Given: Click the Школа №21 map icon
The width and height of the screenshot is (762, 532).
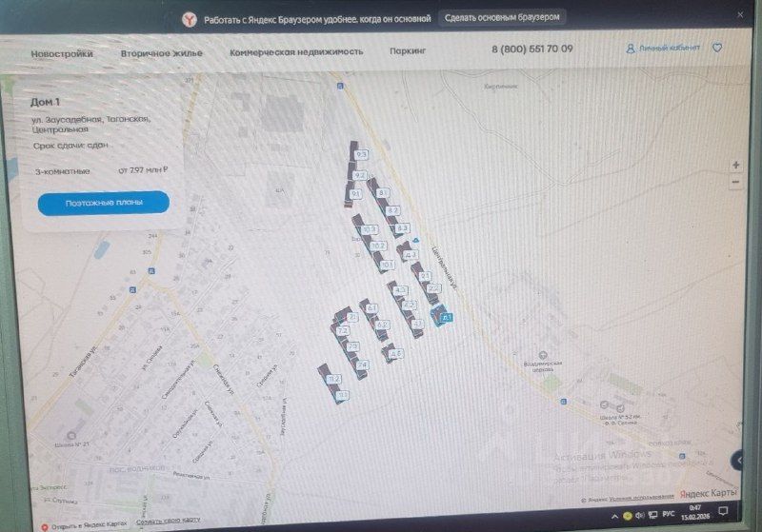Looking at the screenshot, I should point(71,436).
